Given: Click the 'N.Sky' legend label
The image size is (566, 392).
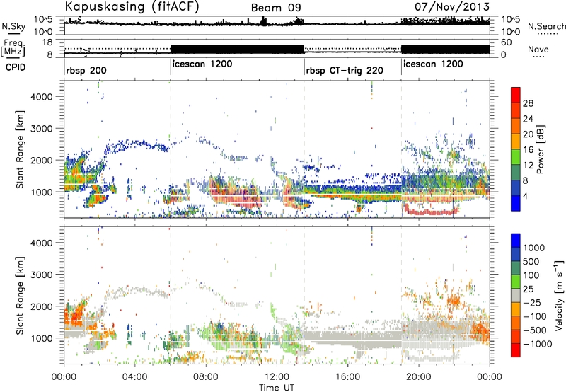Looking at the screenshot, I should (13, 26).
